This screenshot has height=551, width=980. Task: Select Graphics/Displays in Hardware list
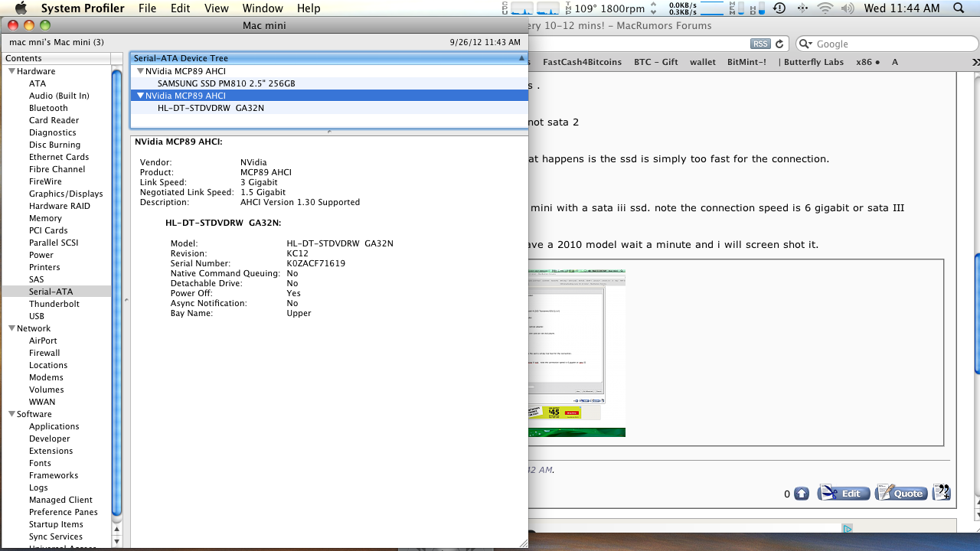[66, 194]
